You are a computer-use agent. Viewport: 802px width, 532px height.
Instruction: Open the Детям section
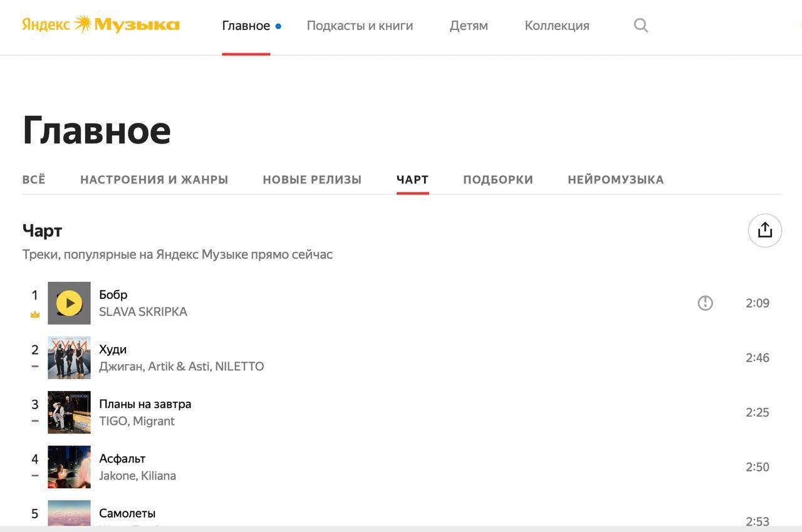[469, 26]
